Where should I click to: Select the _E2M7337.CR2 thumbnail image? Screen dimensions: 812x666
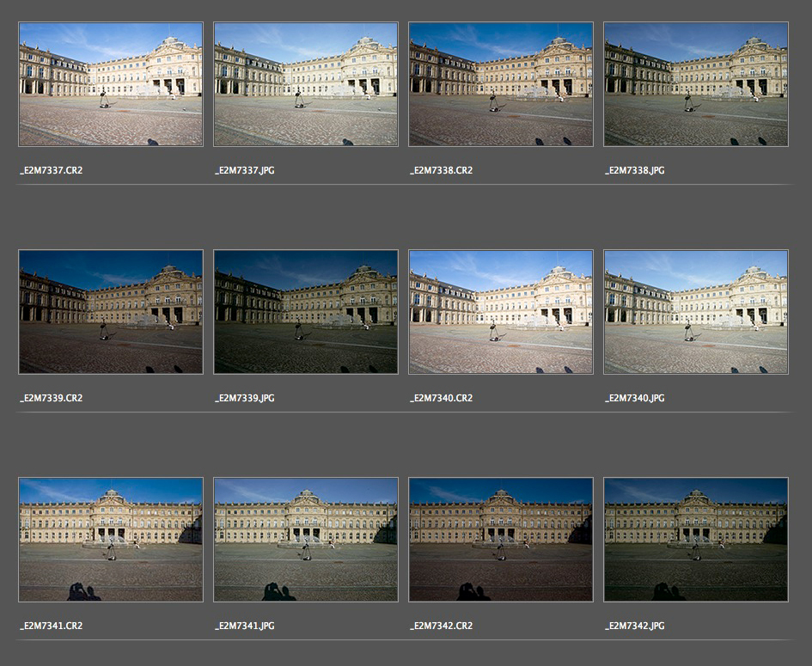pyautogui.click(x=111, y=84)
